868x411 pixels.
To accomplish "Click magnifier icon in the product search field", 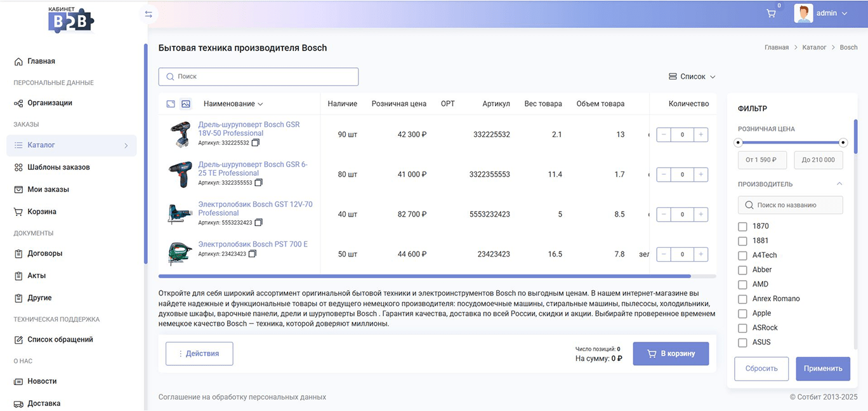I will (x=170, y=76).
